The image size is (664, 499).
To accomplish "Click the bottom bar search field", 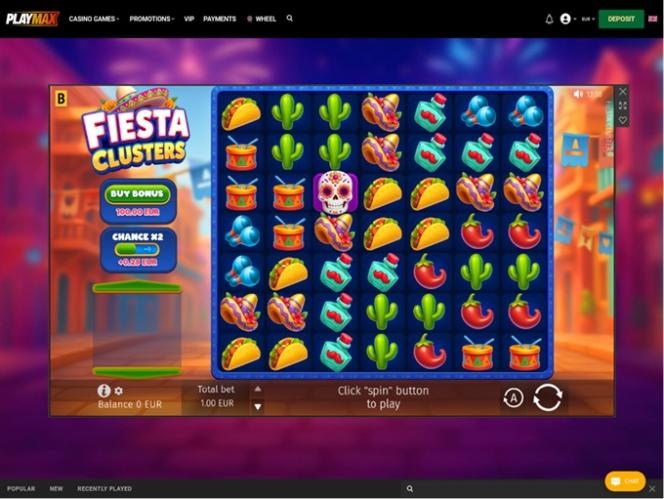I will tap(500, 488).
